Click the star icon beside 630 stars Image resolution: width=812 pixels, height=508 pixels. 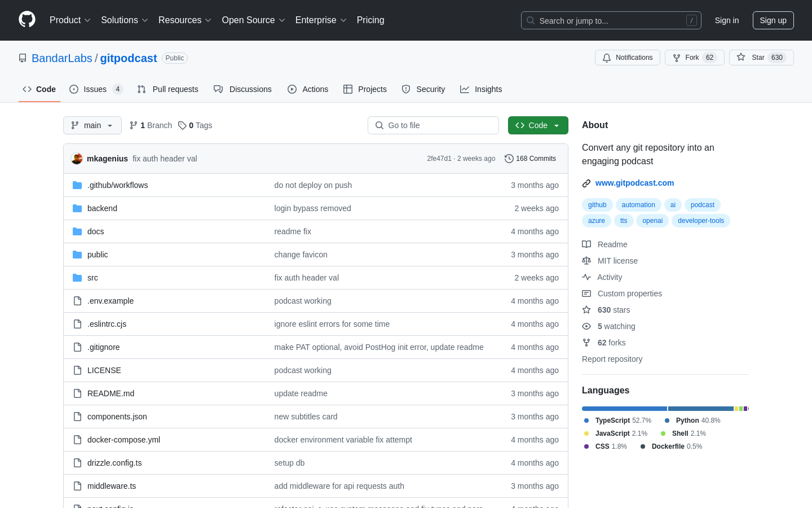coord(586,310)
